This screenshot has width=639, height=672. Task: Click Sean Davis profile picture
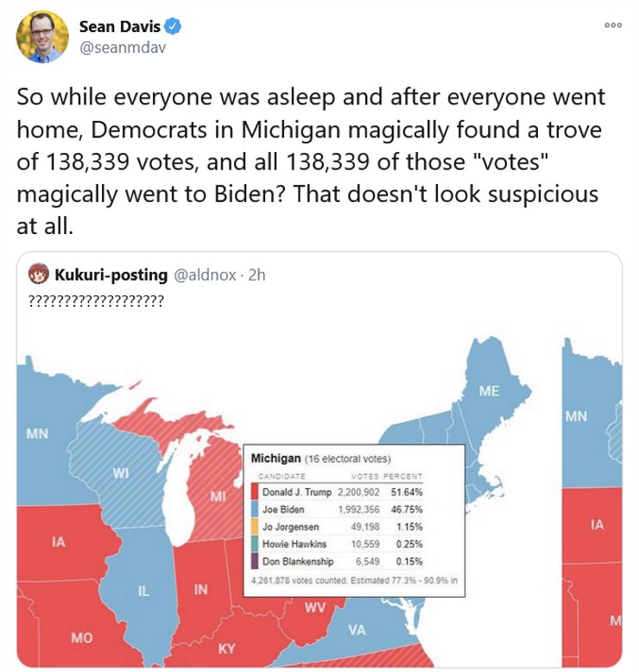pos(42,36)
